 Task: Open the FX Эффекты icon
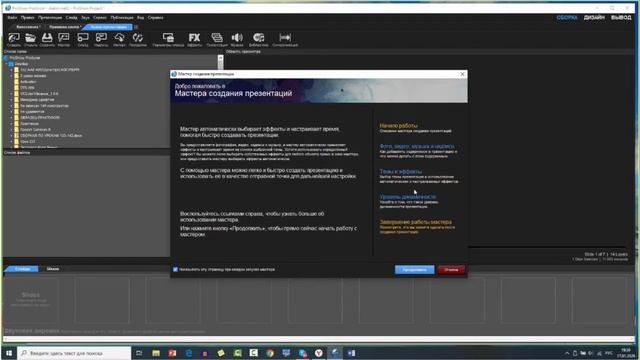tap(194, 39)
